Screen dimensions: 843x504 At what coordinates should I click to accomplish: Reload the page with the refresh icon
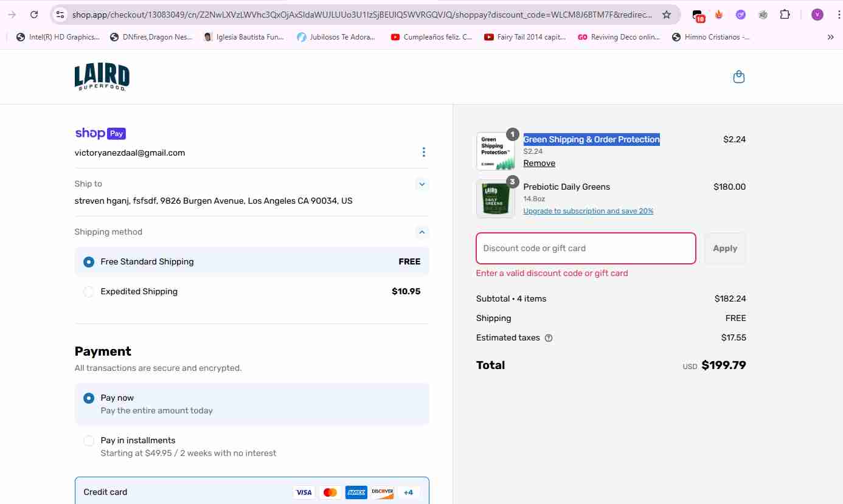[x=34, y=15]
